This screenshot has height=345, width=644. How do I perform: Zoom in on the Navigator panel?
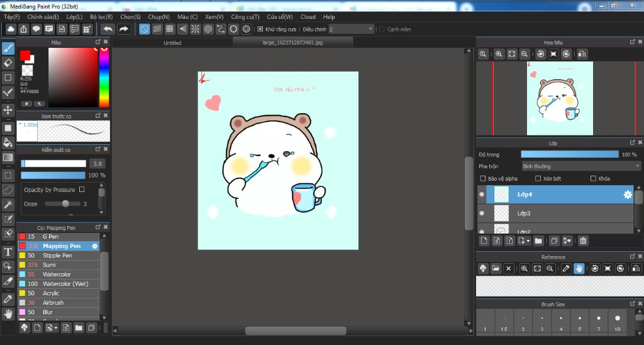tap(499, 54)
